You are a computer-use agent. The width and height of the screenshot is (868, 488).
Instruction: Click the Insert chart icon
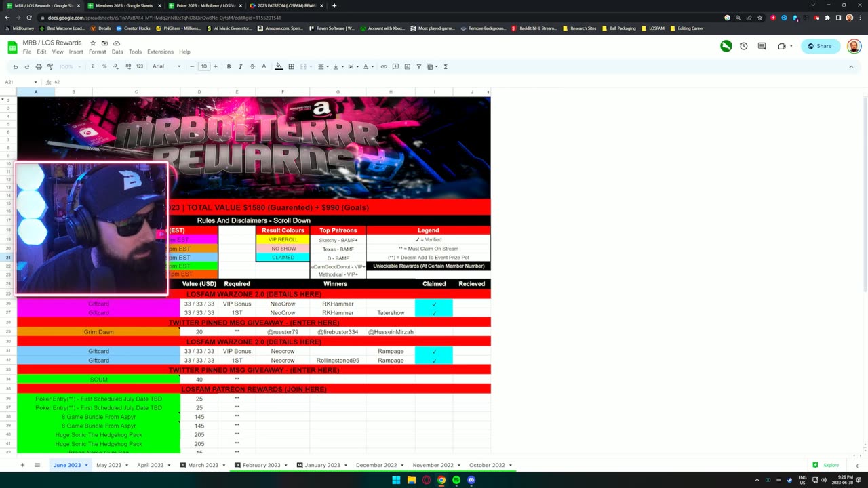[x=407, y=66]
